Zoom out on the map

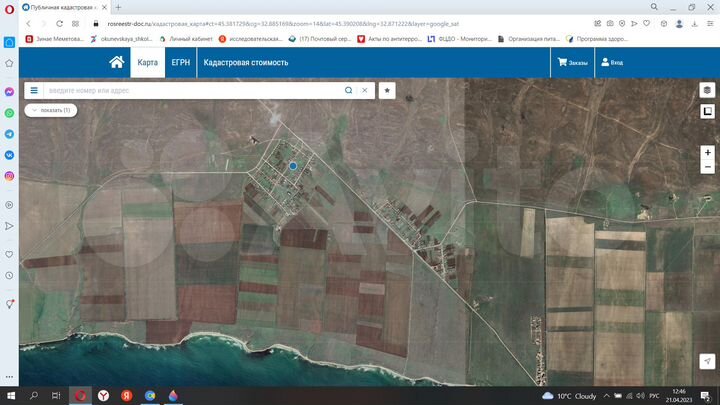click(707, 167)
